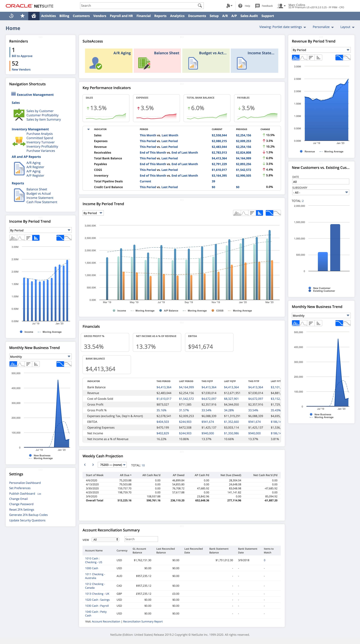360x644 pixels.
Task: Open the Create New document-plus icon
Action: [x=228, y=6]
